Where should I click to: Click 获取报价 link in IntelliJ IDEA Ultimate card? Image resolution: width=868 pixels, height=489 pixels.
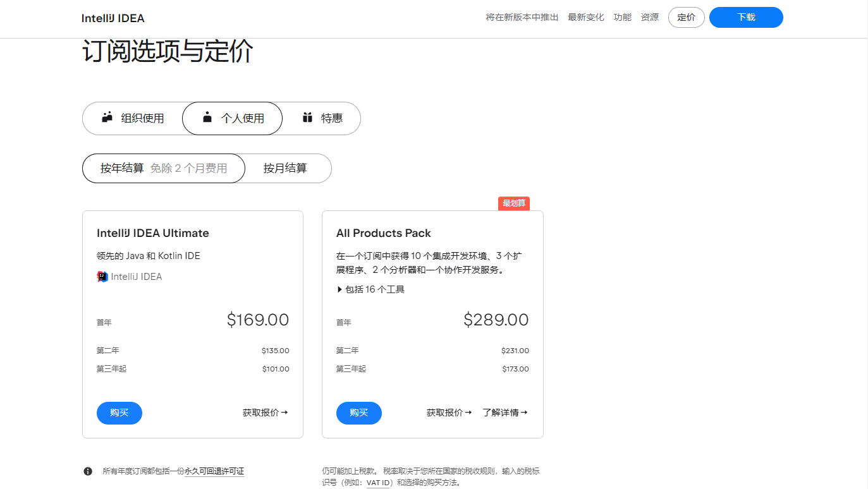[266, 413]
